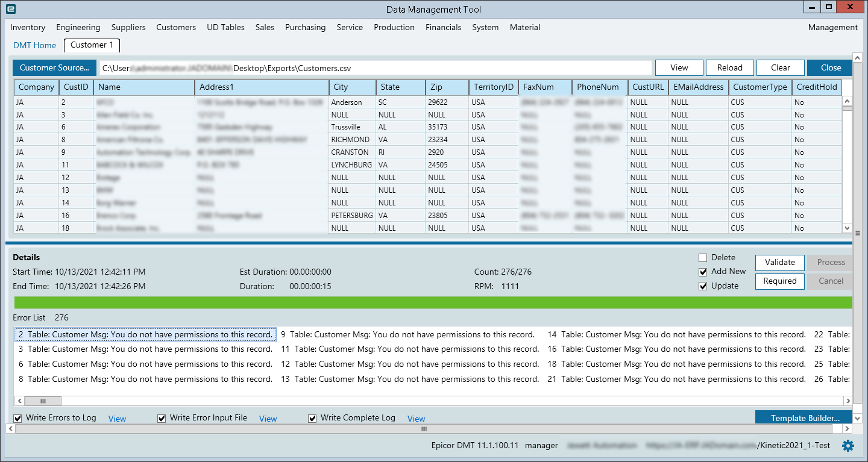Select error row 2 permissions message
The width and height of the screenshot is (868, 462).
[x=145, y=334]
